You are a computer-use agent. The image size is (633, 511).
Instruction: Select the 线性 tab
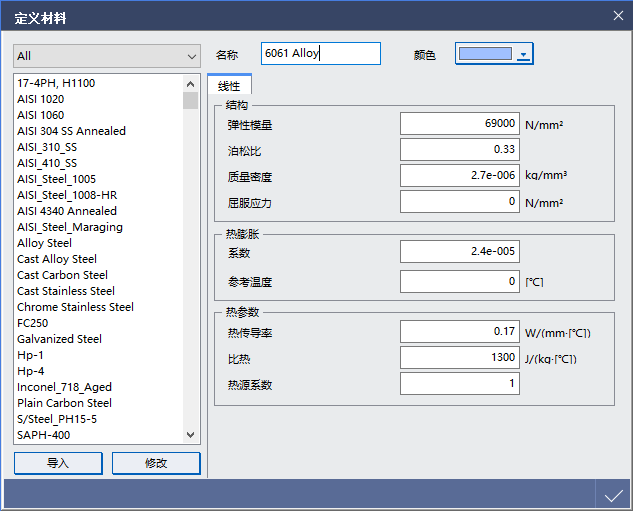pos(229,86)
